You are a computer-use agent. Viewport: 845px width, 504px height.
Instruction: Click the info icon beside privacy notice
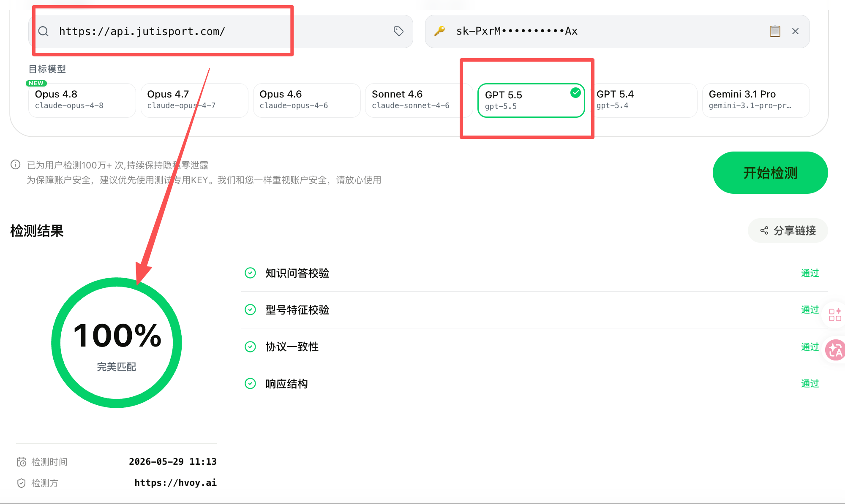click(16, 165)
